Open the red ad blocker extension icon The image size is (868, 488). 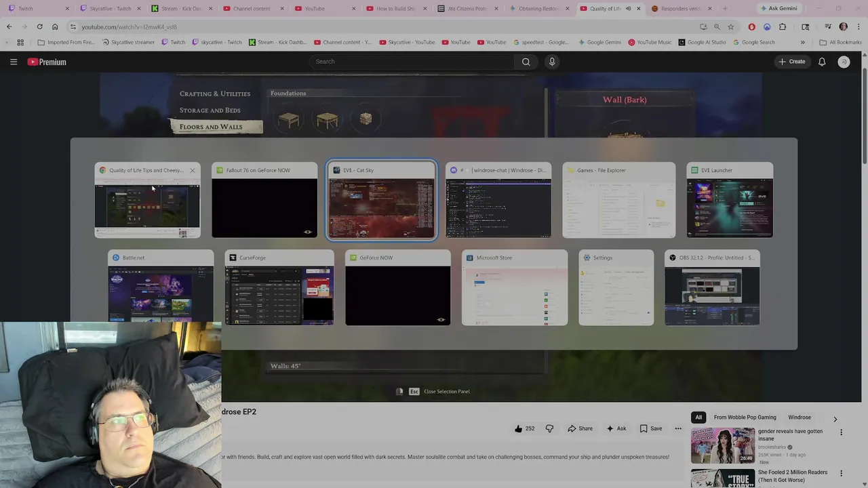click(751, 26)
